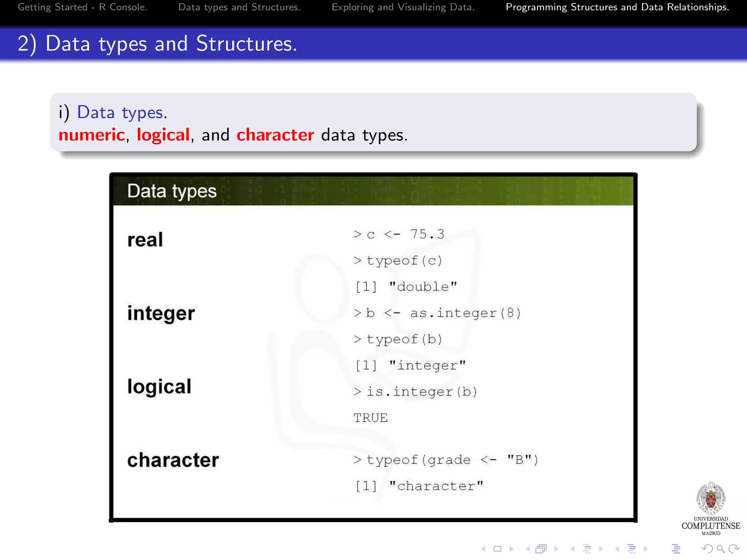Click the output '[1] "double"'
The height and width of the screenshot is (560, 747).
[x=406, y=287]
